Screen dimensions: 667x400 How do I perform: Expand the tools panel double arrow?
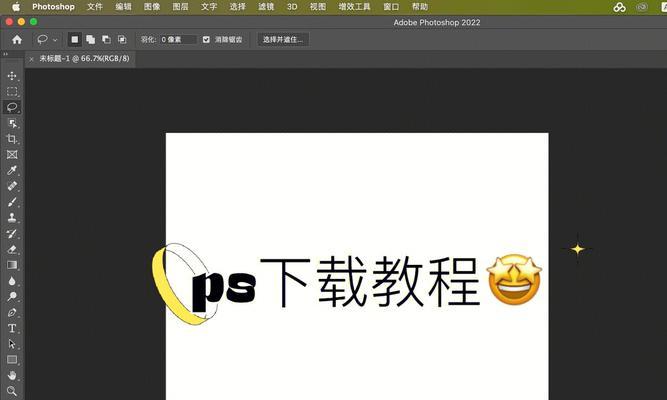coord(6,54)
